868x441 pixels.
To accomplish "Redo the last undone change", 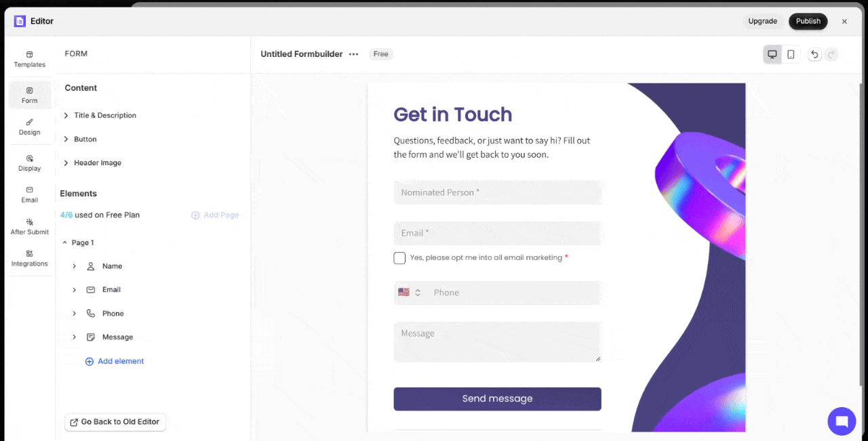I will tap(831, 54).
